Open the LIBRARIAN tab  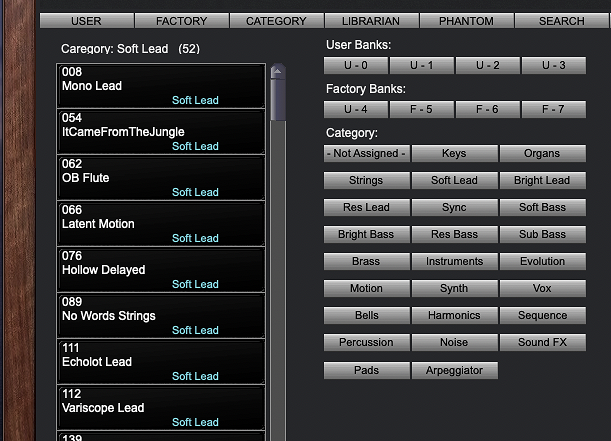point(371,21)
